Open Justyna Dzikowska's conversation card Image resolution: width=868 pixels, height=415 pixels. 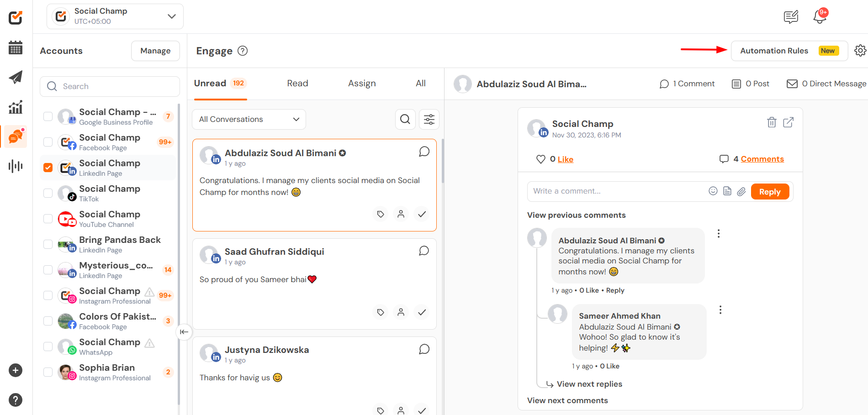[314, 376]
